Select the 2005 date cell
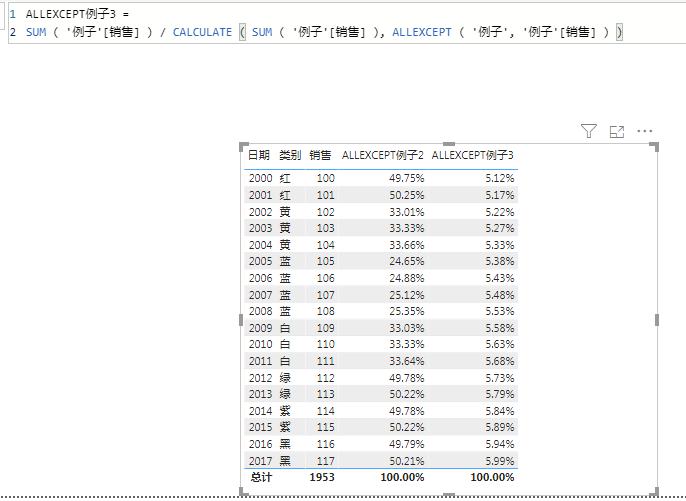Viewport: 686px width, 501px height. point(260,261)
